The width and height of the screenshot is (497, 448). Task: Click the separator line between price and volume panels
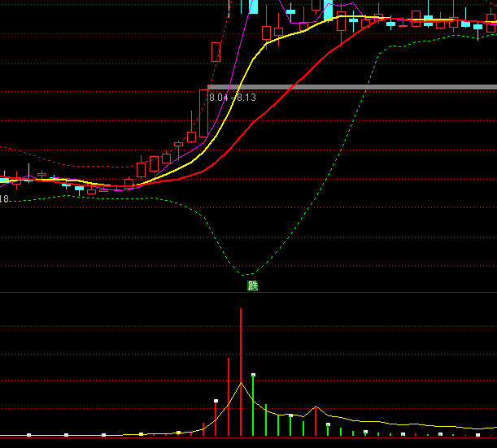248,293
